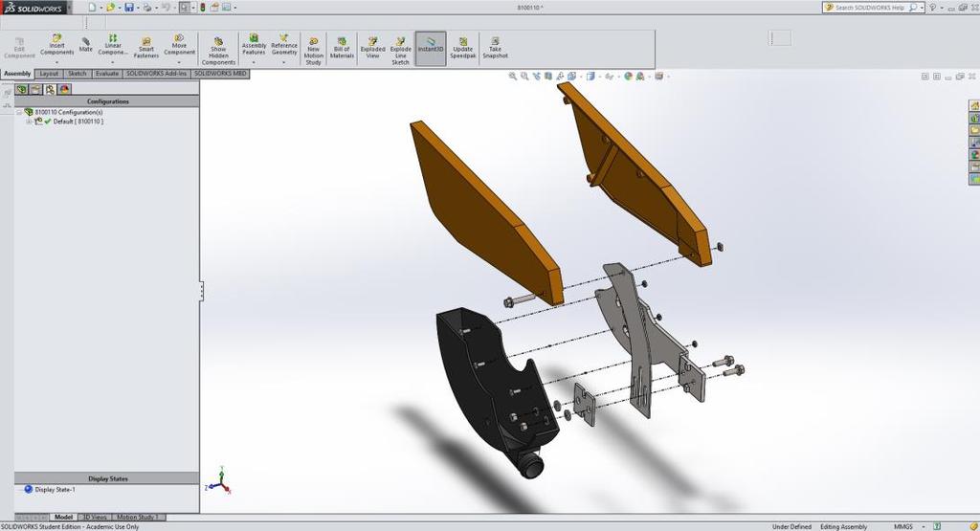Switch to the Sketch tab
This screenshot has height=531, width=980.
(77, 74)
